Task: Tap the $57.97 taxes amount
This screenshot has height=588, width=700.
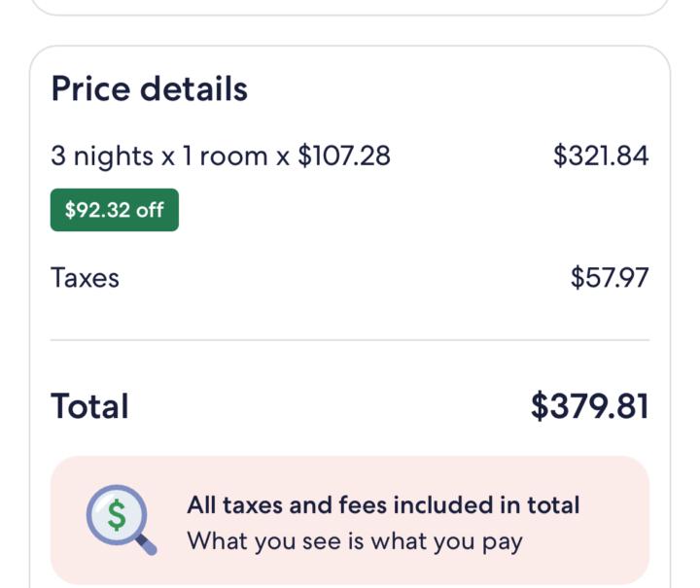Action: tap(610, 278)
